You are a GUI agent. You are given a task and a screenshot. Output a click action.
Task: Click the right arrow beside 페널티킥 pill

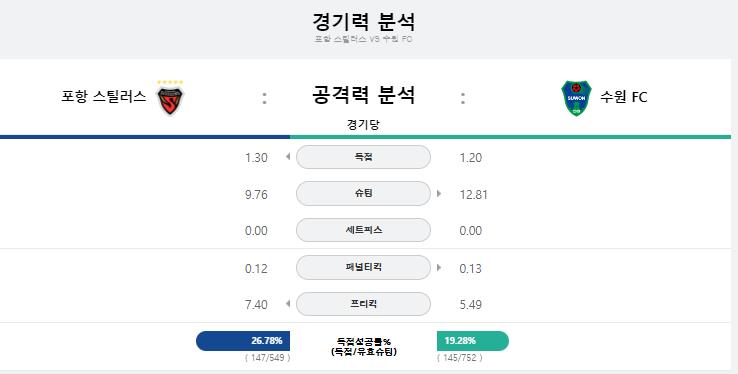(439, 267)
